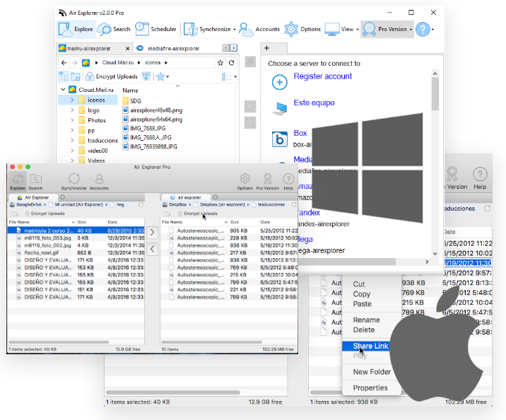Toggle Encrypt Uploads in Windows pane
This screenshot has width=506, height=420.
[x=112, y=76]
